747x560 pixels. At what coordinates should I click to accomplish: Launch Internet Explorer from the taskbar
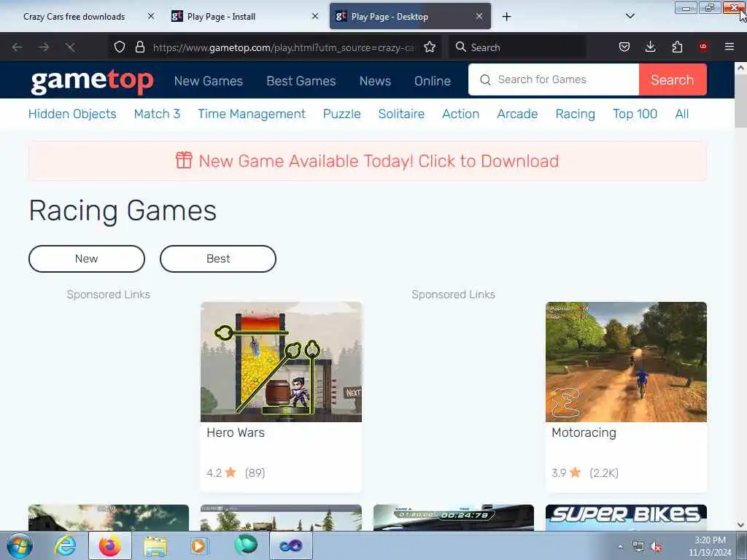(65, 545)
